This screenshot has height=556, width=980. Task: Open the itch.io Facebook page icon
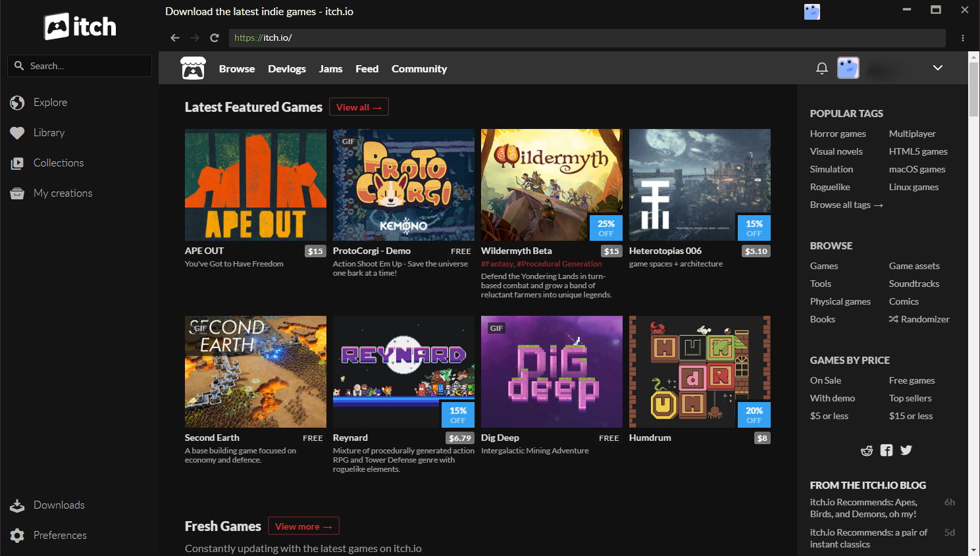coord(887,450)
